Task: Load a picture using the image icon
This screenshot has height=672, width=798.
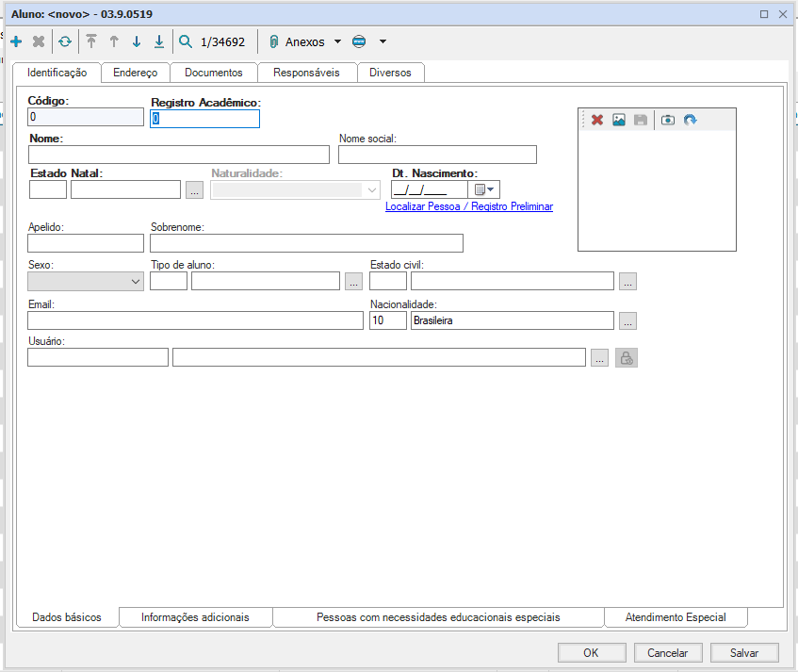Action: 619,121
